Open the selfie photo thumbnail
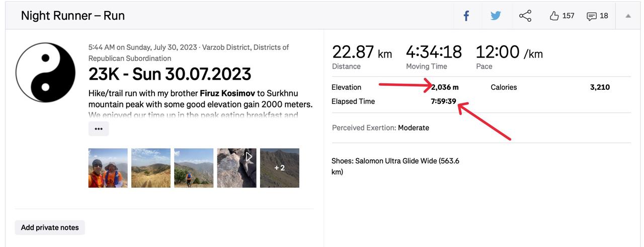This screenshot has height=247, width=644. point(108,168)
